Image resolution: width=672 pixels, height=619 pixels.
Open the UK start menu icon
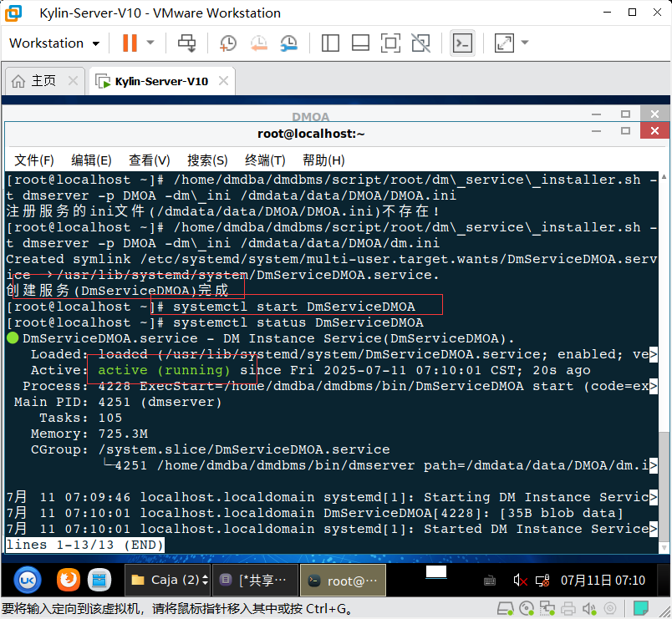coord(28,580)
